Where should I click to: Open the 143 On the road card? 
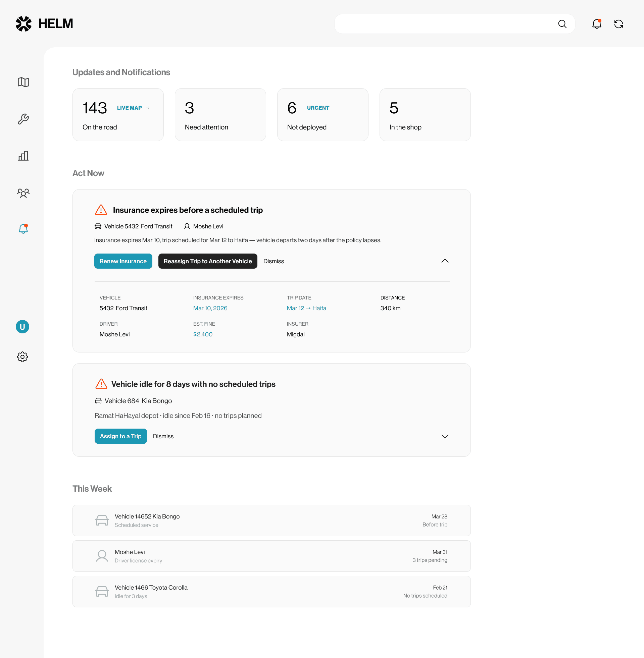coord(118,115)
